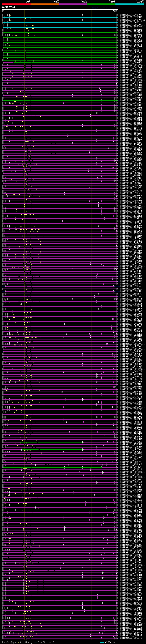Select label UniRef100_A5BDW0

(131, 85)
